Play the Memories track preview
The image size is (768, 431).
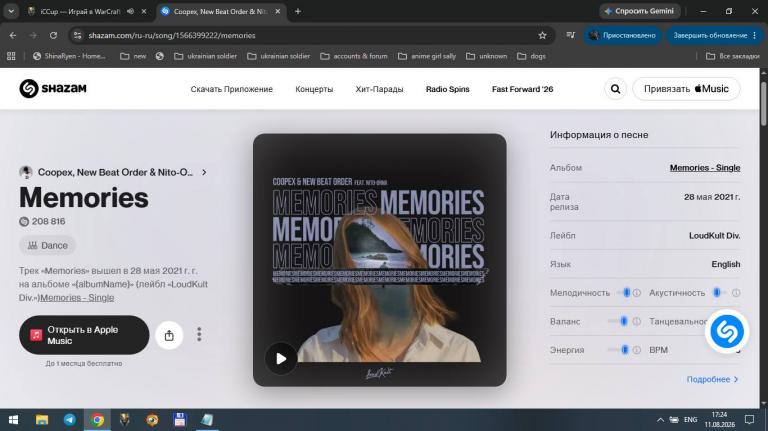(281, 359)
